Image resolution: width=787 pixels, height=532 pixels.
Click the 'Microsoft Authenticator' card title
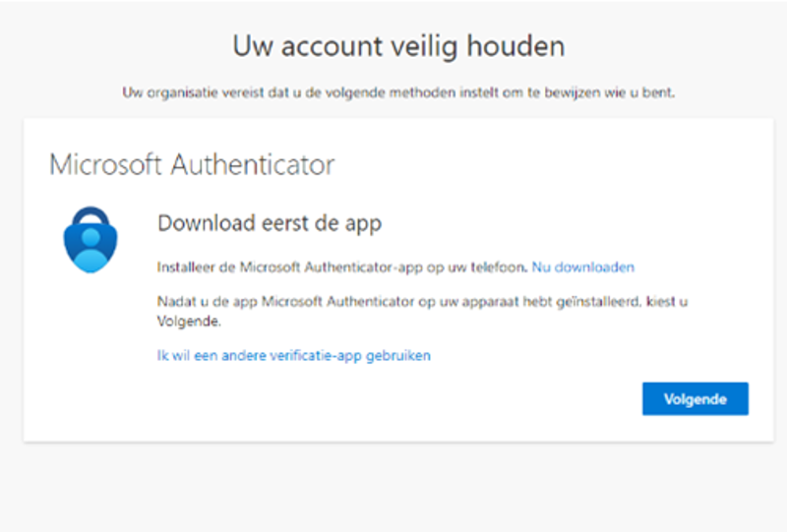click(x=192, y=164)
